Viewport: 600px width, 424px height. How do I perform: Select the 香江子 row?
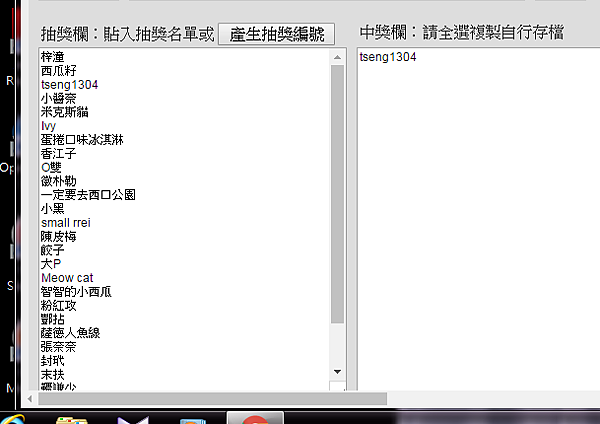pos(59,153)
